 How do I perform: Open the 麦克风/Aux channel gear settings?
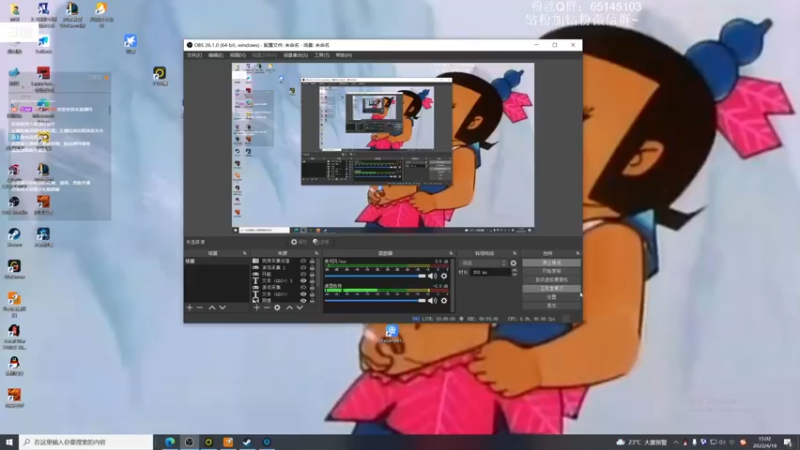pos(444,276)
